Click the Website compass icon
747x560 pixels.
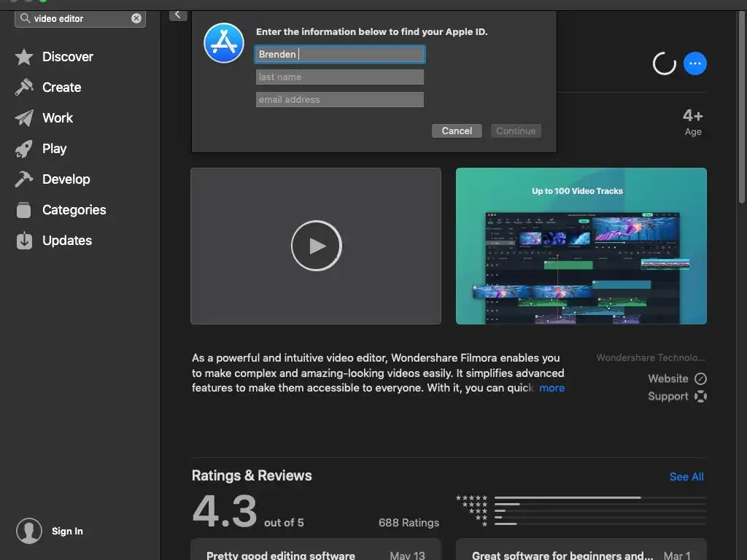pos(700,378)
